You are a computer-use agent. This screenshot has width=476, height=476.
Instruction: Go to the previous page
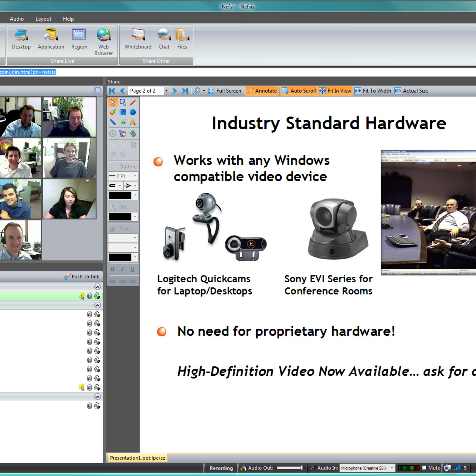click(122, 91)
